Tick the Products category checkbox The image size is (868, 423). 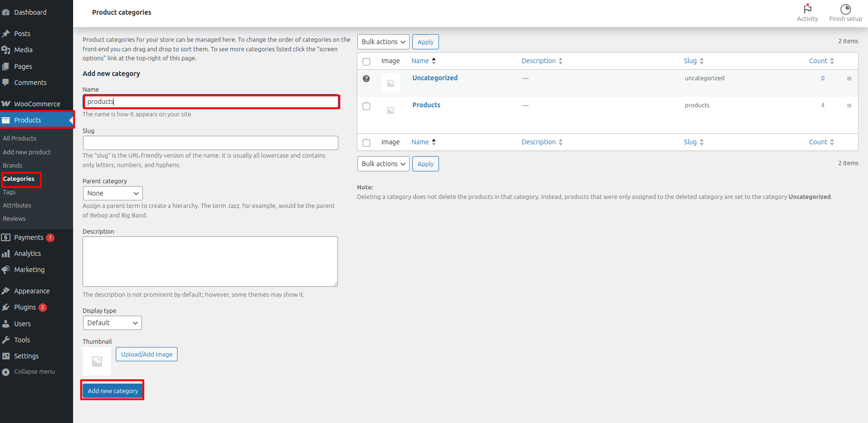[x=366, y=106]
